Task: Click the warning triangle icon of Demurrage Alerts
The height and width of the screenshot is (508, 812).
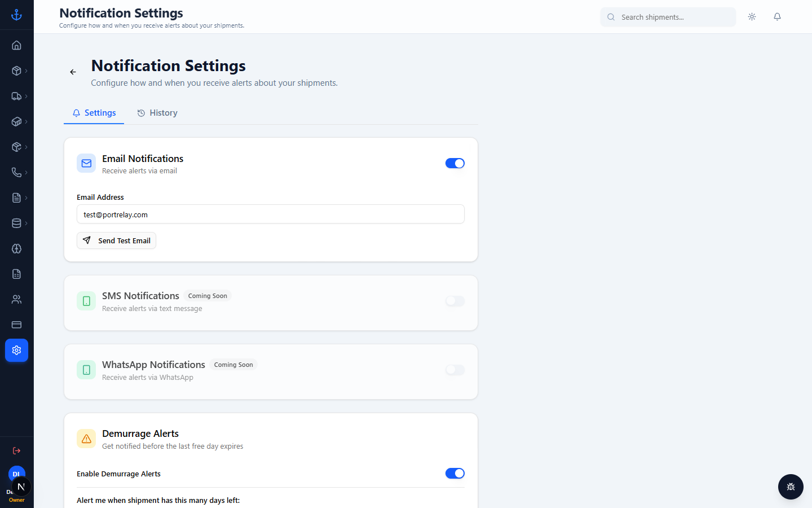Action: (86, 439)
